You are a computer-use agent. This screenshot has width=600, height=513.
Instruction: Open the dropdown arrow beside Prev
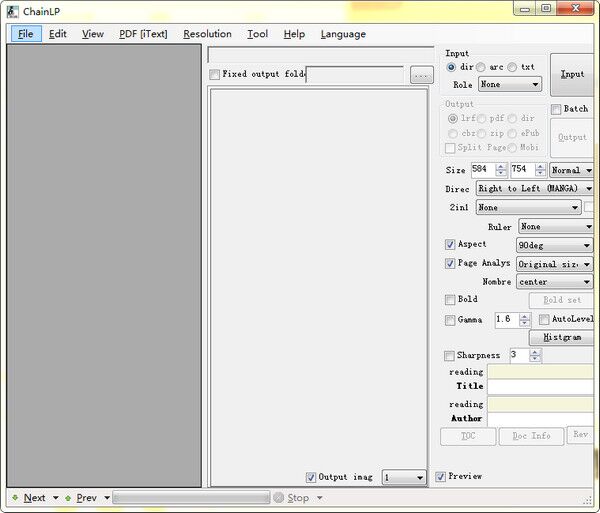[106, 497]
